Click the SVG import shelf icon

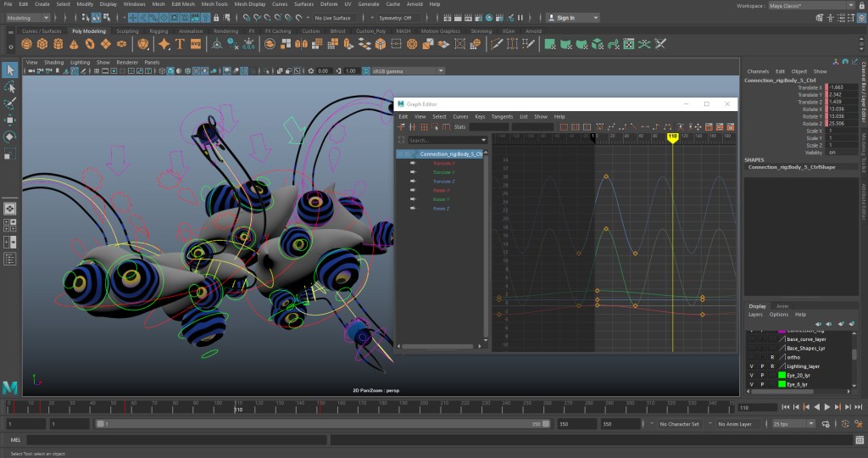[x=196, y=44]
